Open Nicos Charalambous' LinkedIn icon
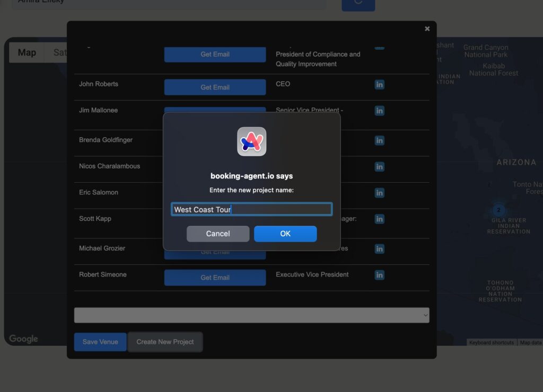This screenshot has width=543, height=392. click(x=379, y=166)
